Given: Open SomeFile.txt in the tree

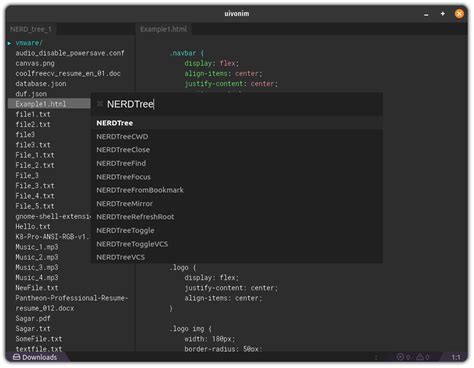Looking at the screenshot, I should [x=39, y=339].
